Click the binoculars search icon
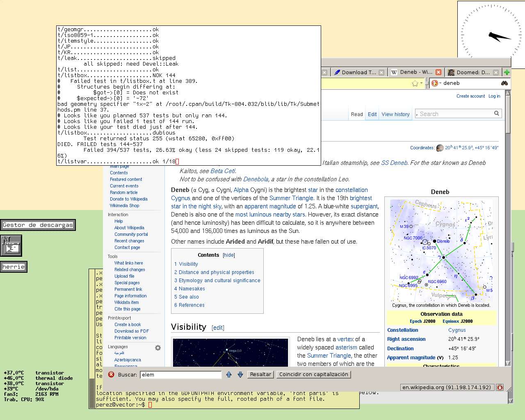 click(504, 83)
